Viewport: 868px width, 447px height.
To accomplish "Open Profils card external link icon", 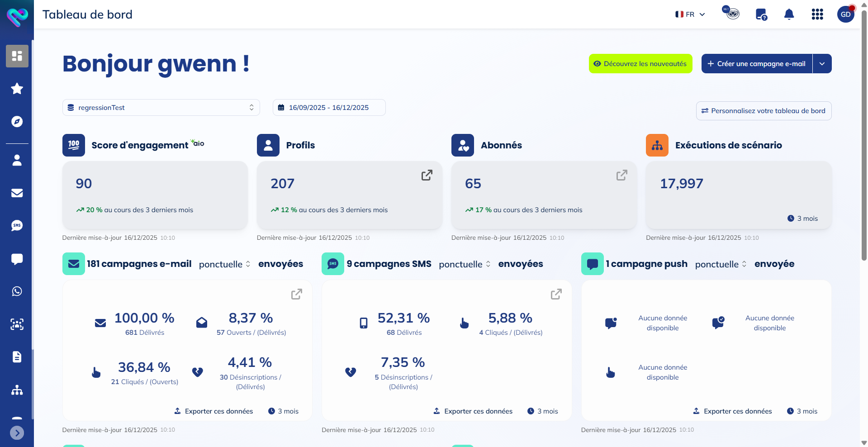I will 427,175.
